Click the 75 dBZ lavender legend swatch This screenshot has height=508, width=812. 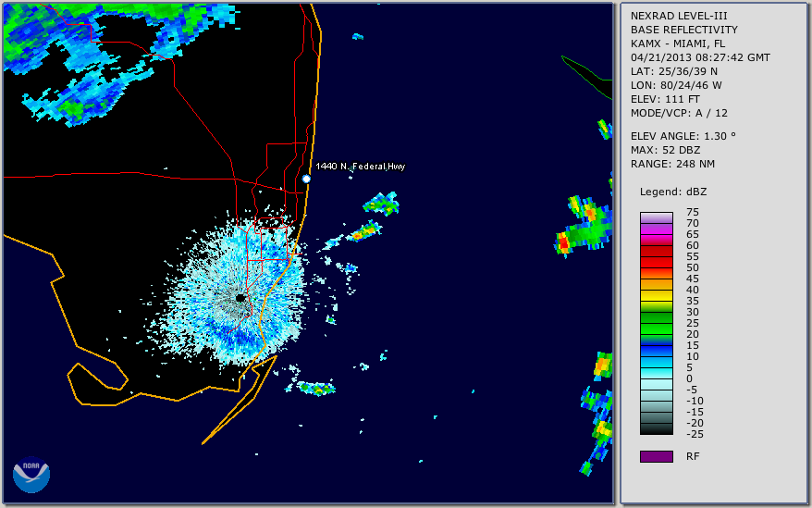click(657, 217)
